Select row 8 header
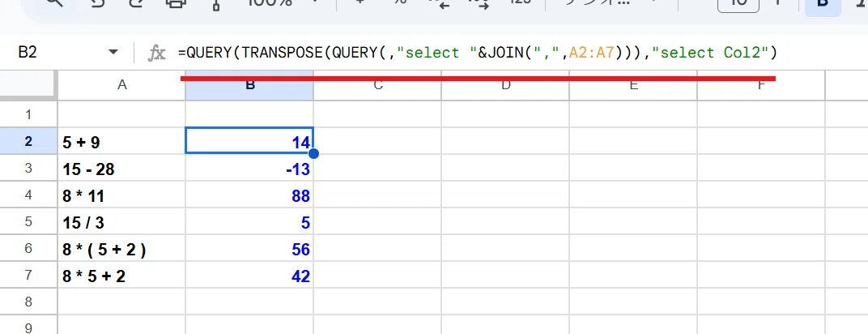 coord(29,302)
